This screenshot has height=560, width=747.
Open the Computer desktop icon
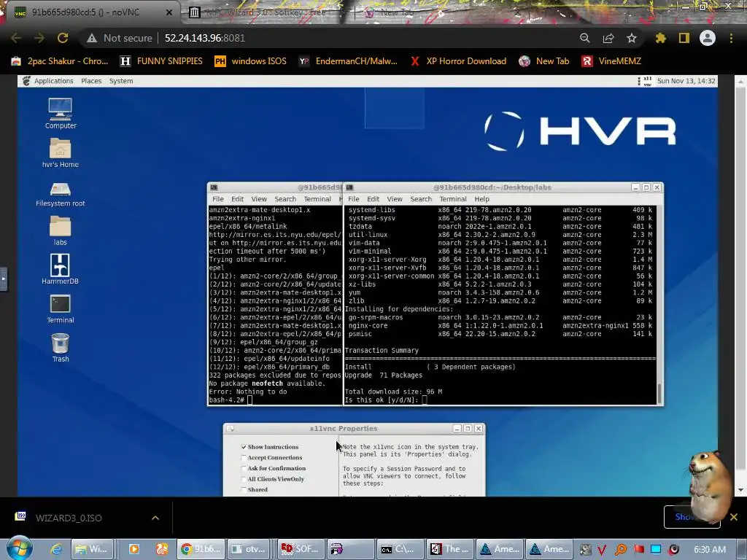[60, 113]
